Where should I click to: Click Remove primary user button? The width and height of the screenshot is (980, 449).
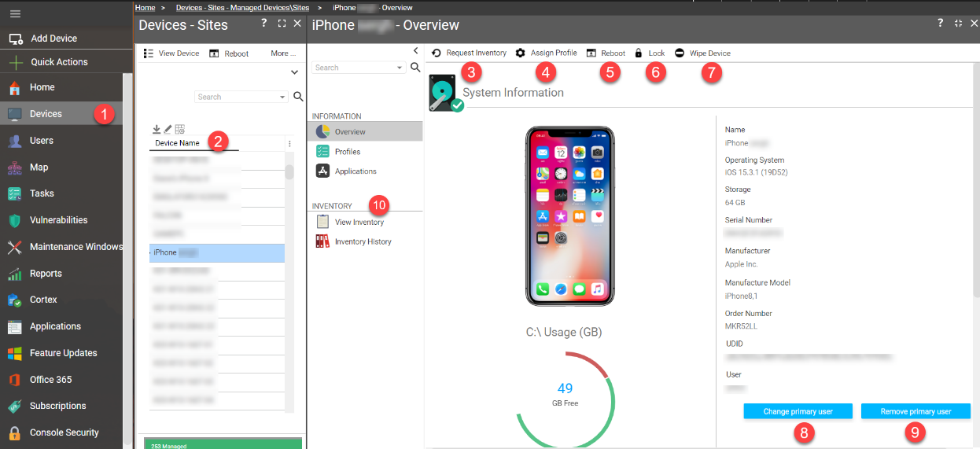pos(916,411)
